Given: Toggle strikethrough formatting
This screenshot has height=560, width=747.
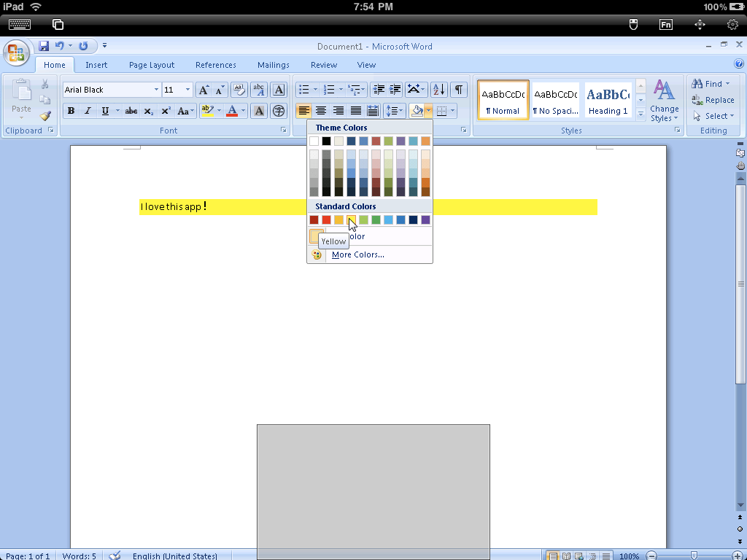Looking at the screenshot, I should (x=131, y=111).
